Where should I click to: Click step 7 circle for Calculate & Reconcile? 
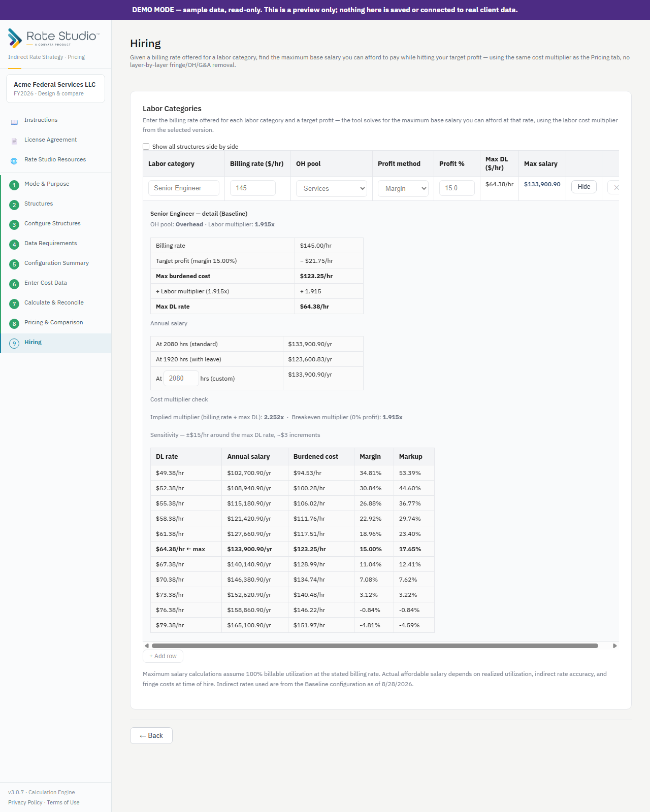14,304
